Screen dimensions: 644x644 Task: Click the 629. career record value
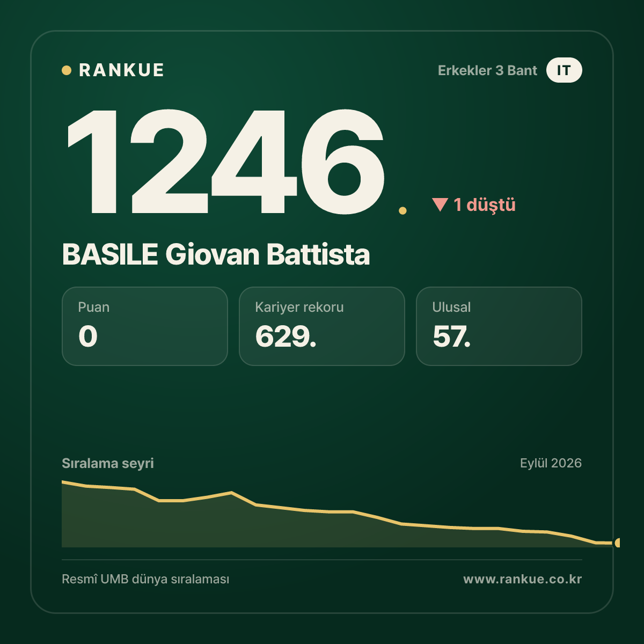coord(286,336)
